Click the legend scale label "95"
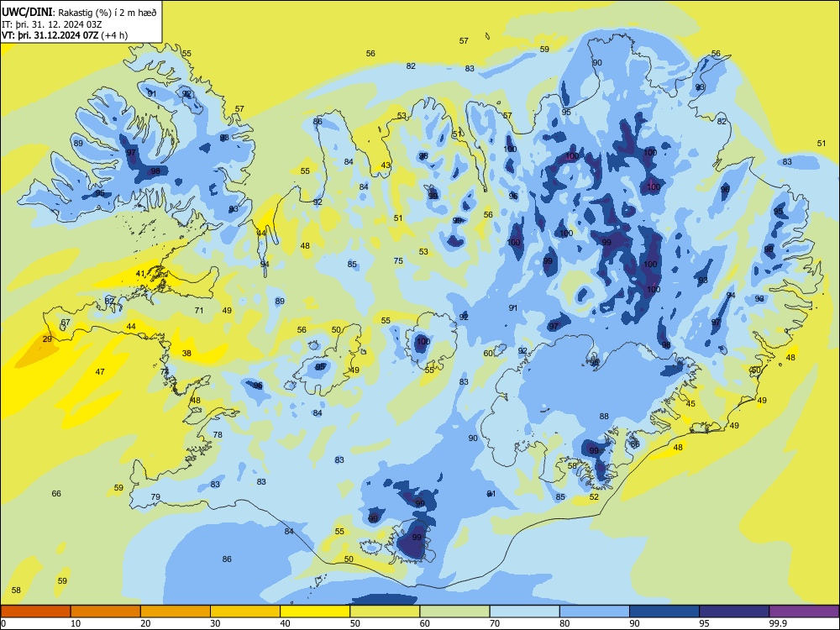 tap(705, 623)
